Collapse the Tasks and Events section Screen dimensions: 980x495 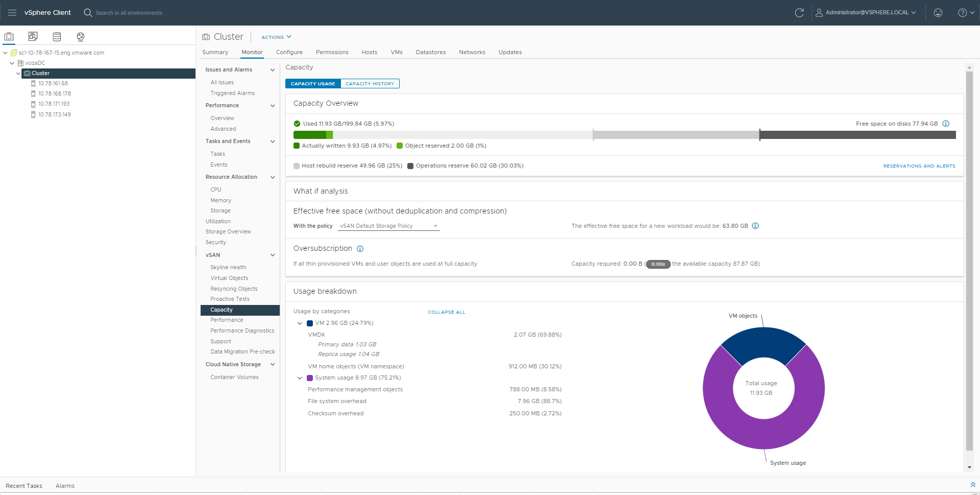pyautogui.click(x=273, y=142)
